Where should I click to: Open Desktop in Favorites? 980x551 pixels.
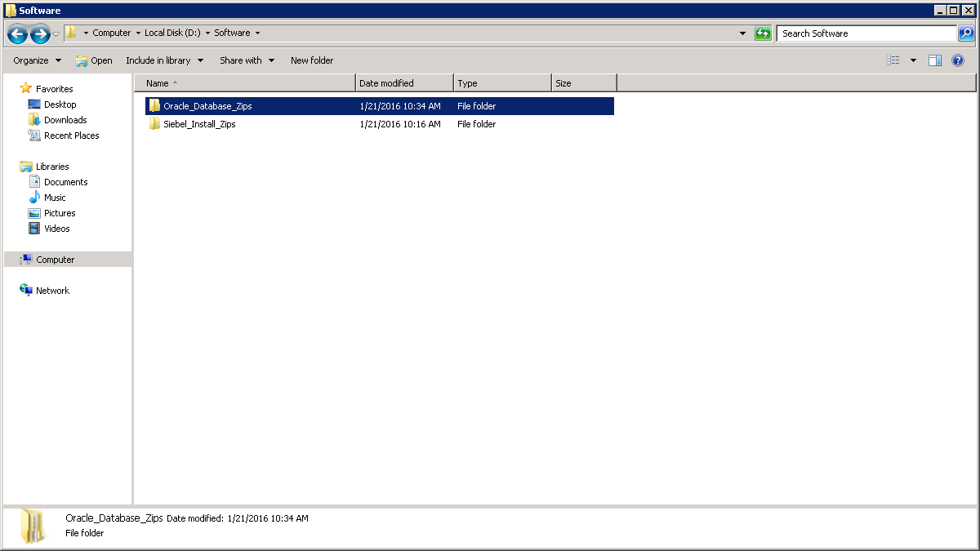(x=60, y=104)
